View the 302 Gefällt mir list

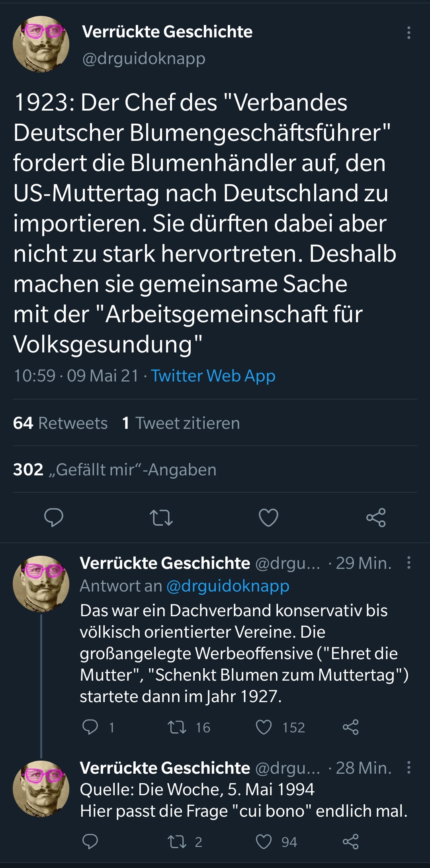coord(115,470)
